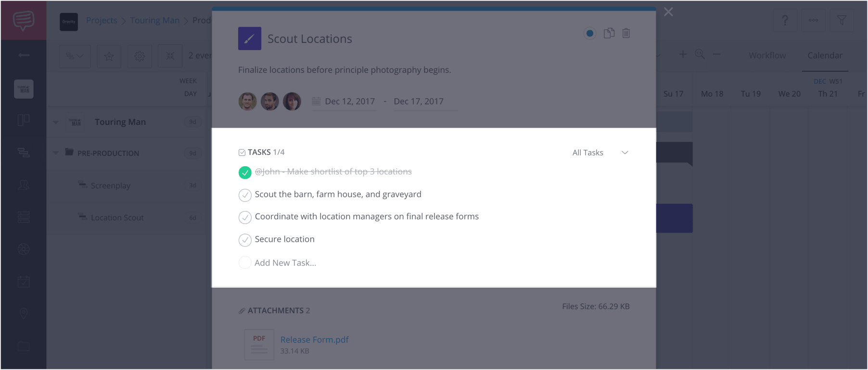Open the filter funnel button
This screenshot has height=370, width=868.
(x=842, y=20)
